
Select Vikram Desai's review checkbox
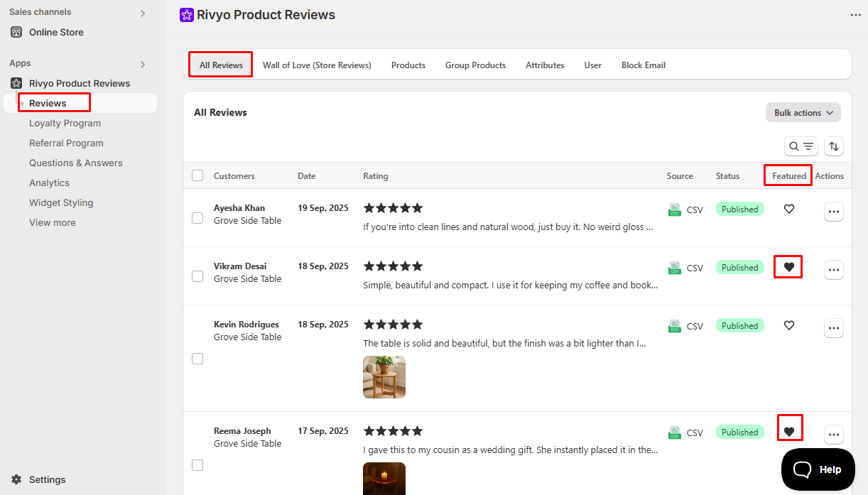197,276
